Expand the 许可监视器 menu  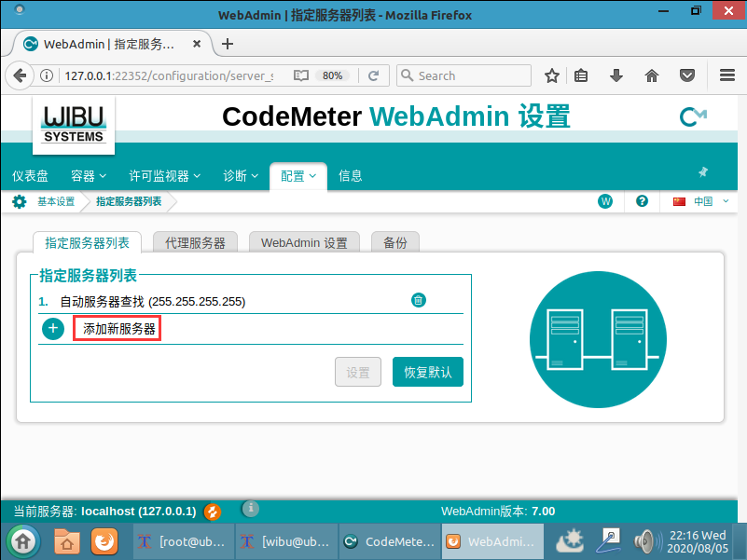coord(165,176)
